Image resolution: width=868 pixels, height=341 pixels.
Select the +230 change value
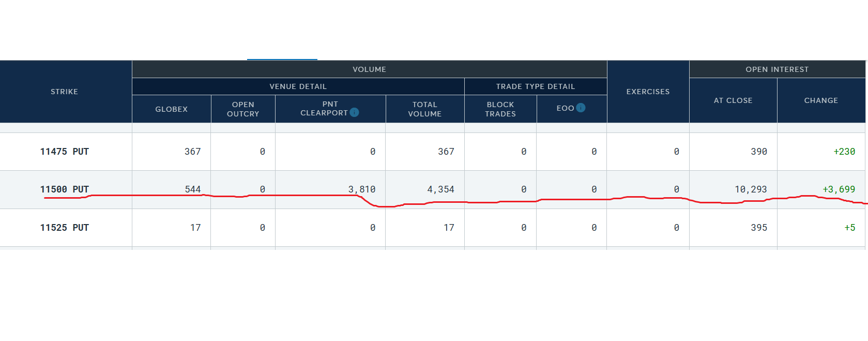pyautogui.click(x=844, y=152)
